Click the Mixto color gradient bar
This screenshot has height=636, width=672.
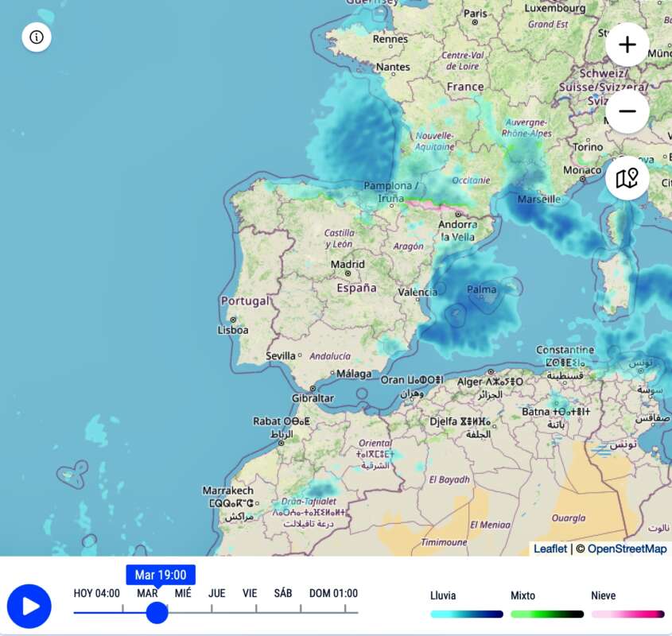pos(547,614)
